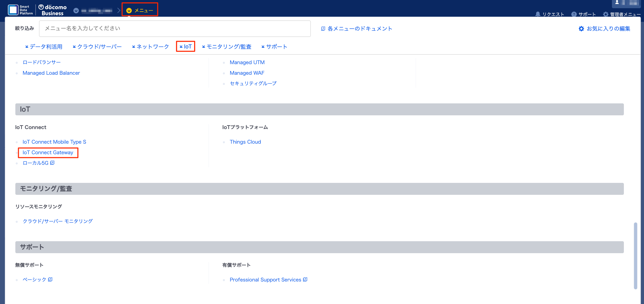Jump to the クラウド/サーバー category
Viewport: 644px width, 304px height.
pyautogui.click(x=97, y=47)
